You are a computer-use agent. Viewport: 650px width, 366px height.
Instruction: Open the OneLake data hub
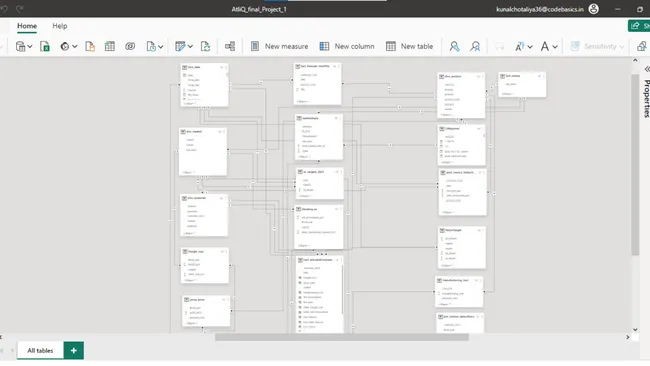click(65, 46)
